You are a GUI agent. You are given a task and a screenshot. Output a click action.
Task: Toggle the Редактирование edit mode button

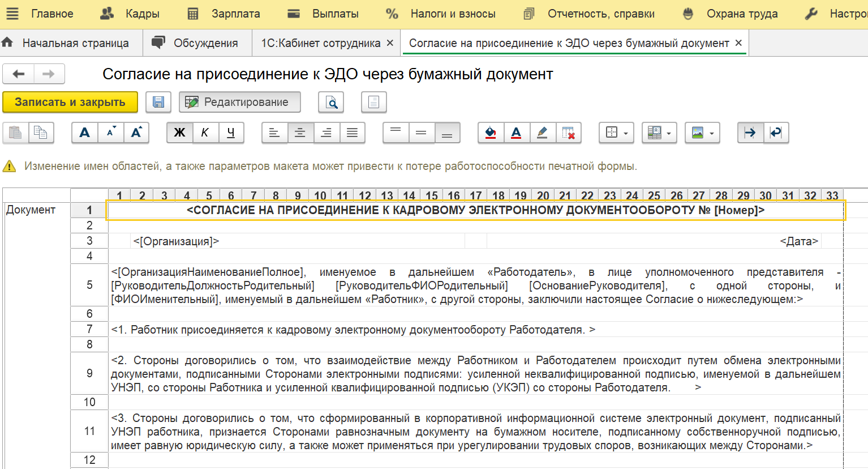(x=240, y=102)
